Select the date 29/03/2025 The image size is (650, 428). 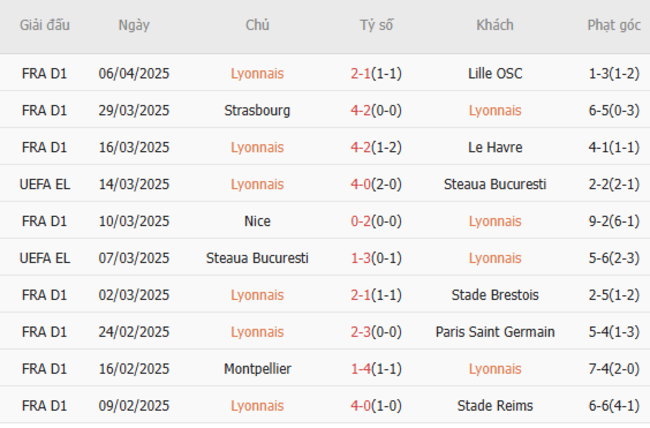(x=133, y=110)
